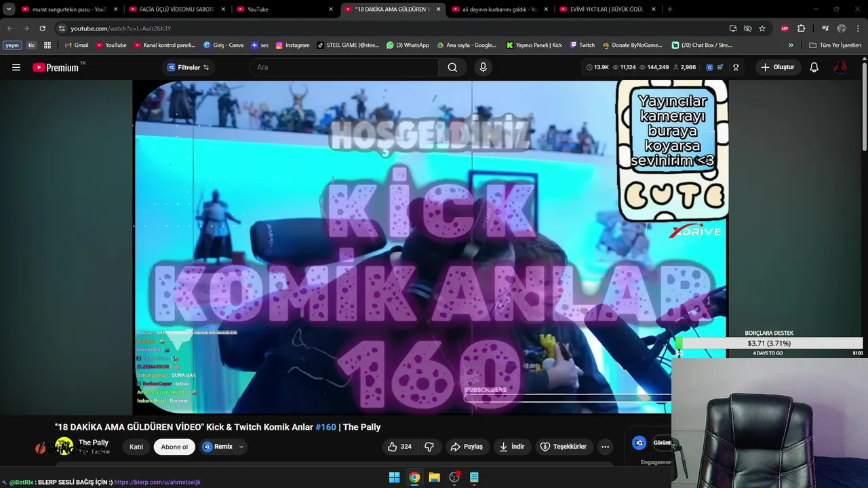Click the Katıl join button
This screenshot has width=868, height=488.
(x=136, y=447)
